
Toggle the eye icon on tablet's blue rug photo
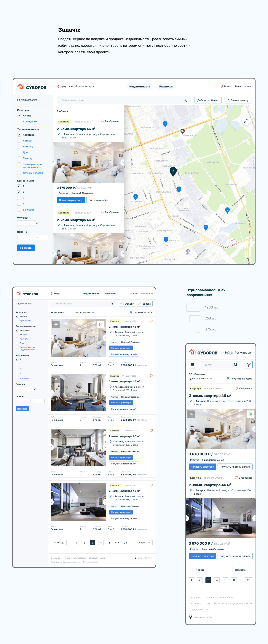pyautogui.click(x=56, y=379)
